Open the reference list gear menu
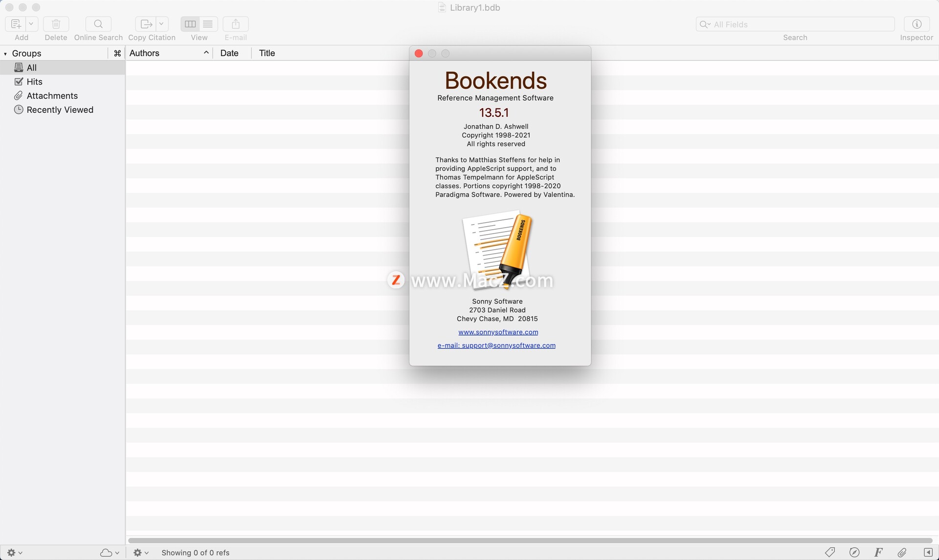The image size is (939, 560). 141,553
